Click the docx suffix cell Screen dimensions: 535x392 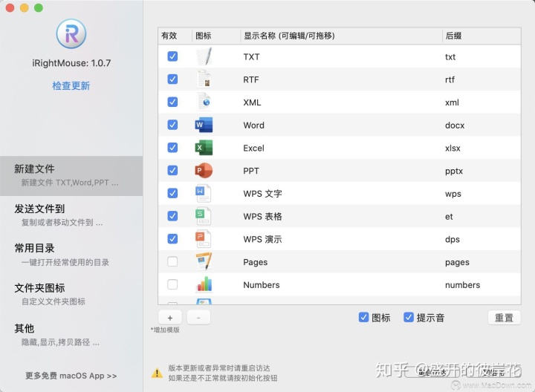455,125
